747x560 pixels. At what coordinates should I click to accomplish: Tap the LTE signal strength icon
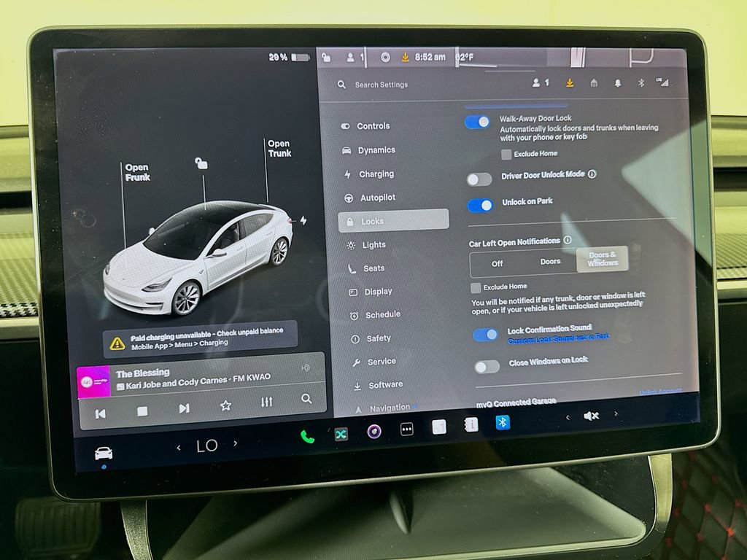[662, 82]
